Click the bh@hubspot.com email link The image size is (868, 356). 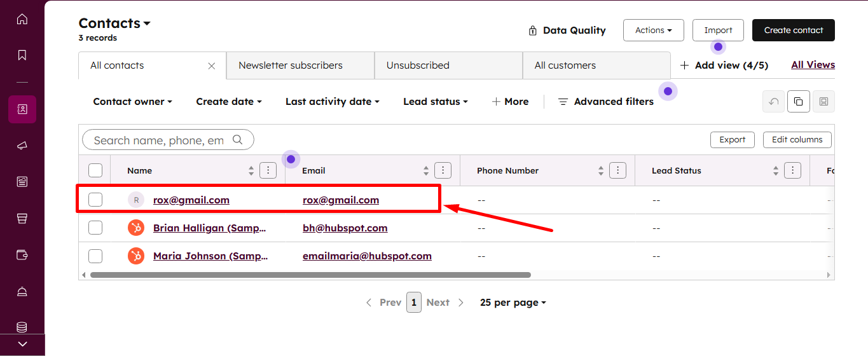(345, 228)
